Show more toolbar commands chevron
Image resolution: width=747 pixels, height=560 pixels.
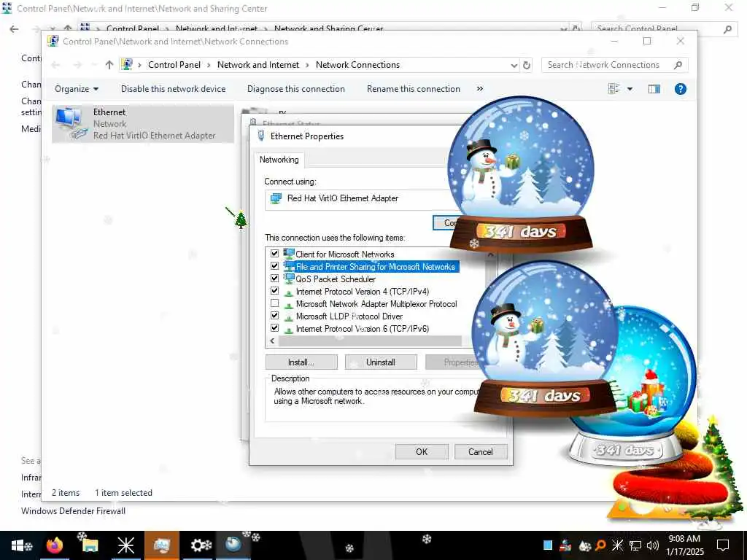click(480, 89)
